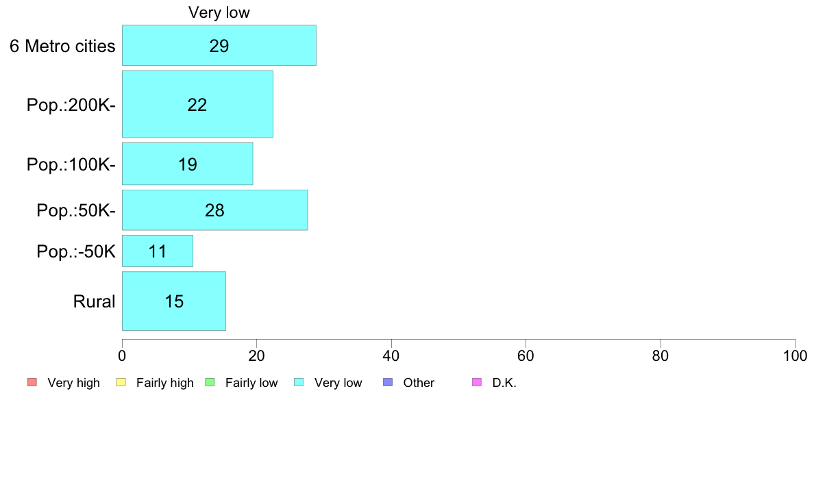Click the red Very high legend swatch

(x=32, y=383)
